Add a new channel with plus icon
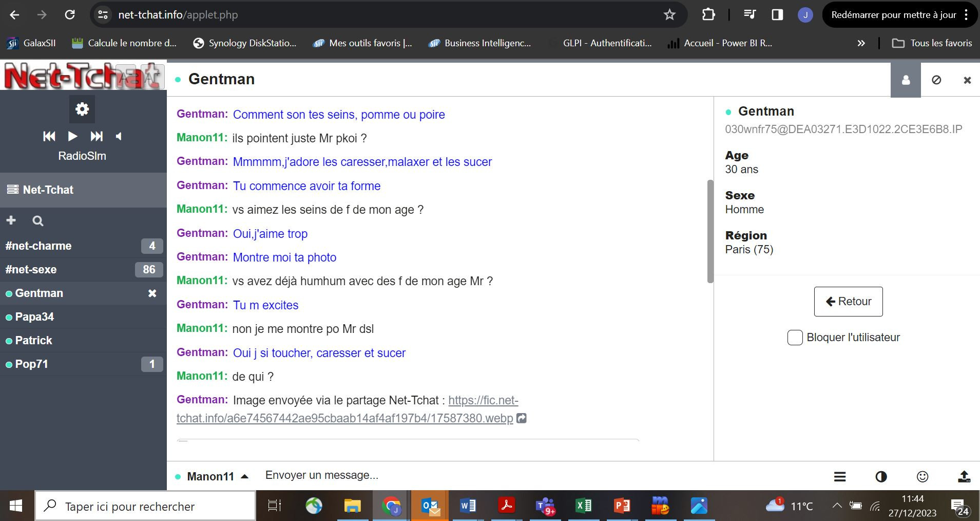The height and width of the screenshot is (521, 980). pos(11,220)
